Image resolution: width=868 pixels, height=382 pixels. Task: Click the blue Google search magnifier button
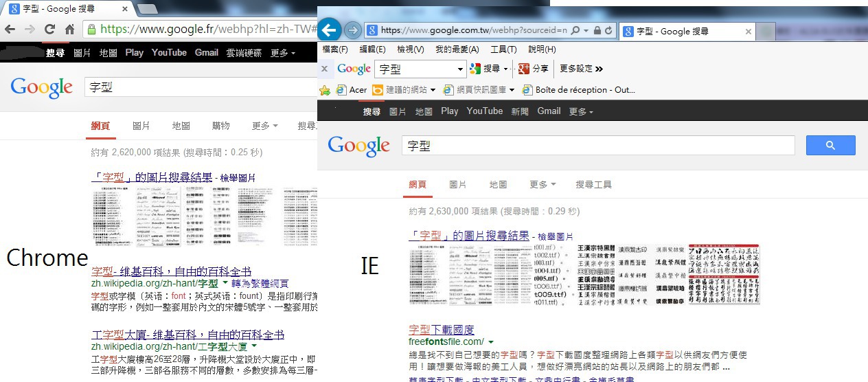coord(830,145)
